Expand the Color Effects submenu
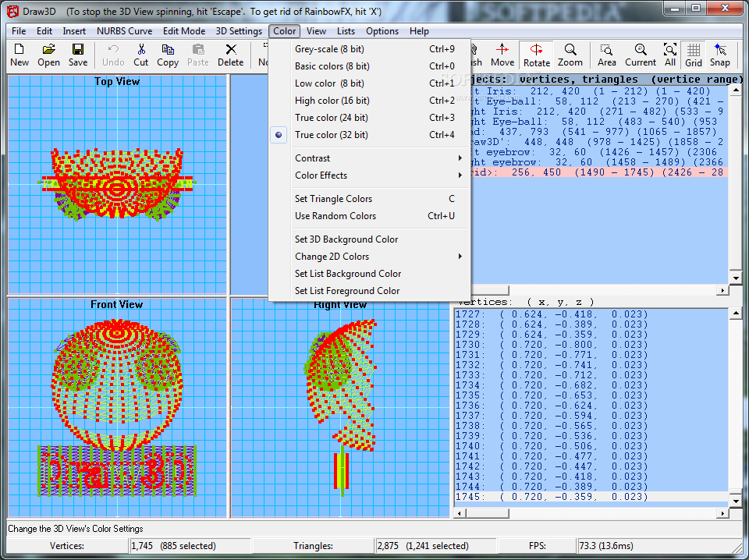Screen dimensions: 749x560 pos(371,175)
